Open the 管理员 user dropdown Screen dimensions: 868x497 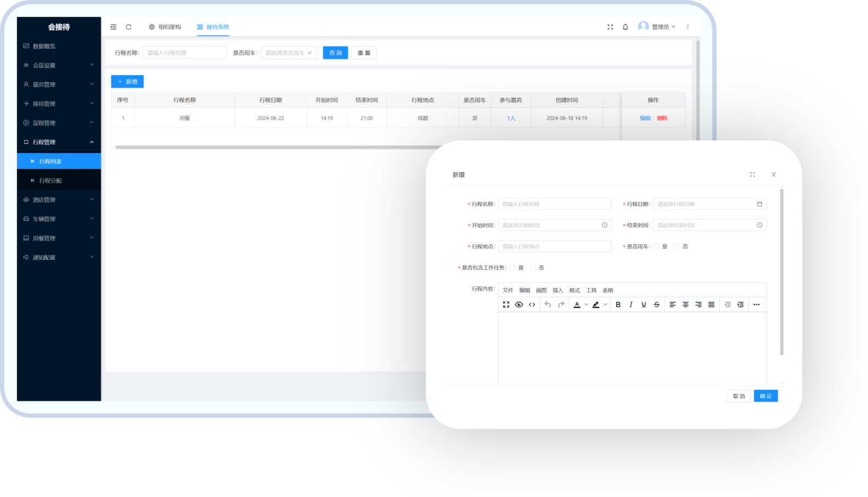click(x=657, y=27)
